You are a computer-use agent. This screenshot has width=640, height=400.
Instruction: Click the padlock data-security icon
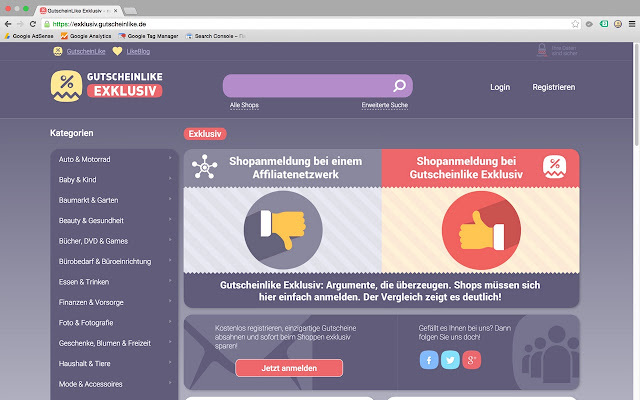[x=542, y=50]
